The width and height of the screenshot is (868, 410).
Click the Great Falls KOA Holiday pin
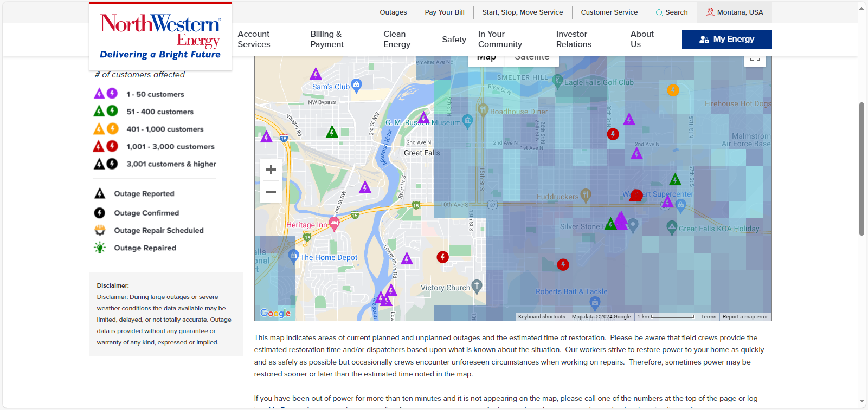tap(672, 227)
